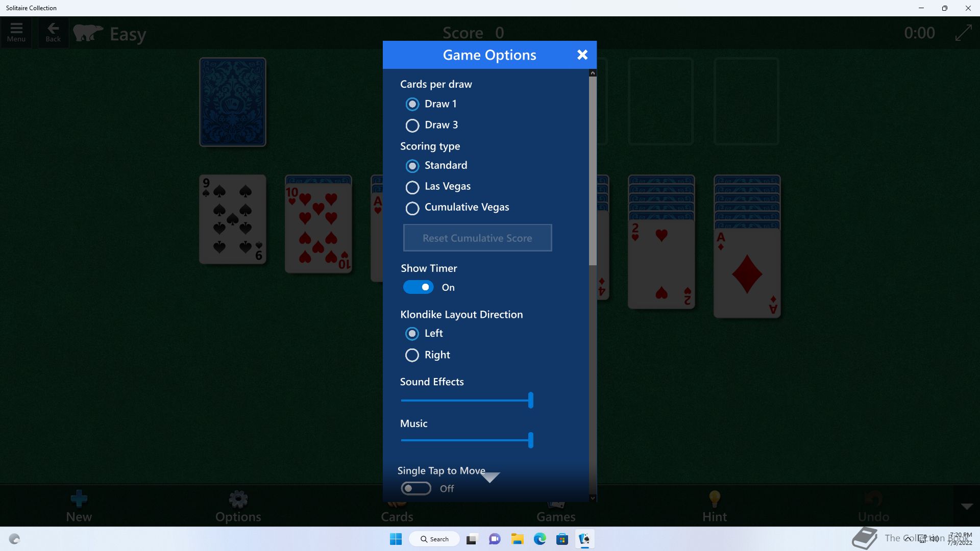980x551 pixels.
Task: Click the Ace of diamonds card
Action: click(747, 273)
